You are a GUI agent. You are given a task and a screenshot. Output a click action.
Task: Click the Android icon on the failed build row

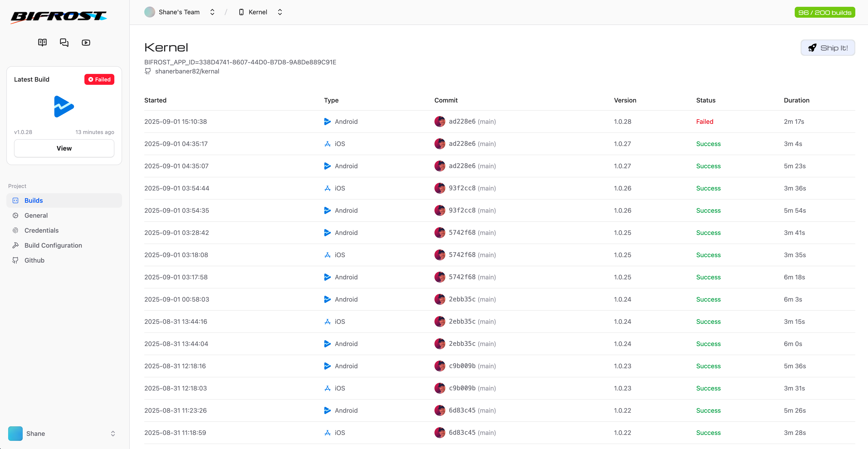[327, 122]
